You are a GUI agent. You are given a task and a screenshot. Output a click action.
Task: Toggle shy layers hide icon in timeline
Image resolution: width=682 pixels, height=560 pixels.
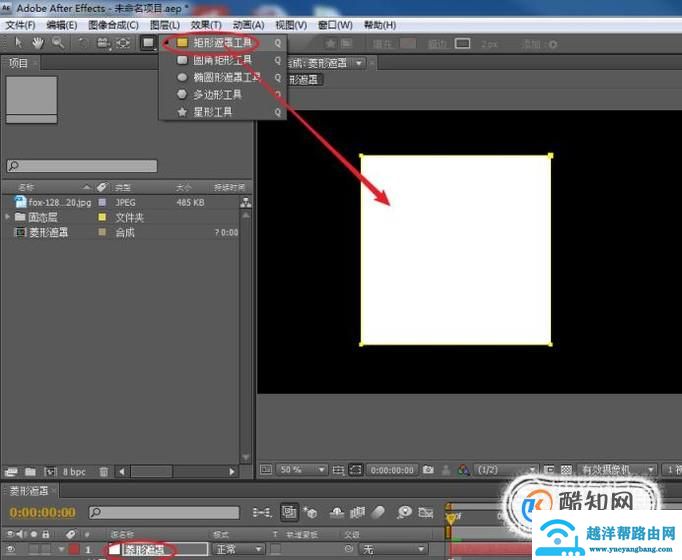point(336,513)
